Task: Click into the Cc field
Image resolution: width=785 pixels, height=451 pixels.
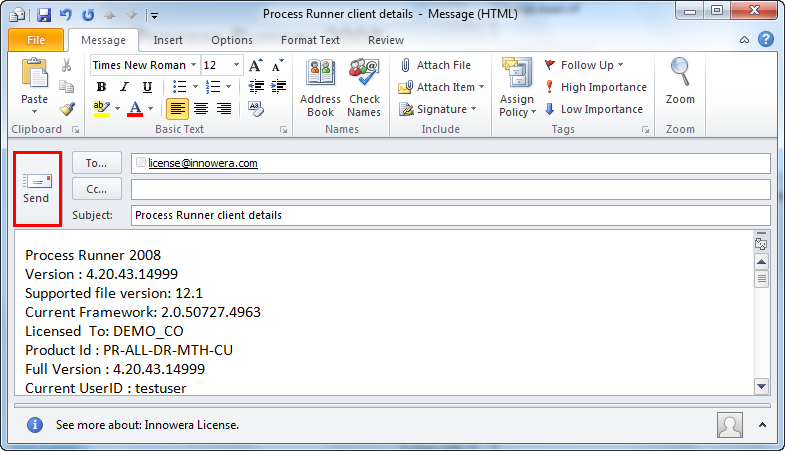Action: pyautogui.click(x=451, y=189)
